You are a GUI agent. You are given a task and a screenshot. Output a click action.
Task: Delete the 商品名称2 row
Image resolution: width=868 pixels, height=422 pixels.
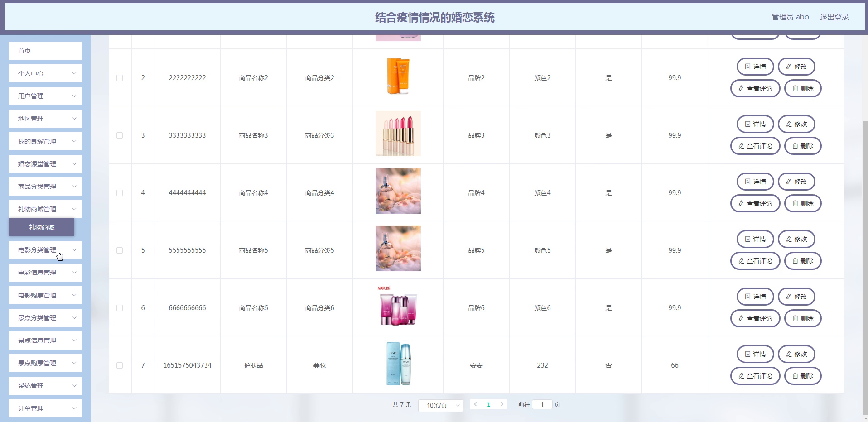[x=803, y=88]
